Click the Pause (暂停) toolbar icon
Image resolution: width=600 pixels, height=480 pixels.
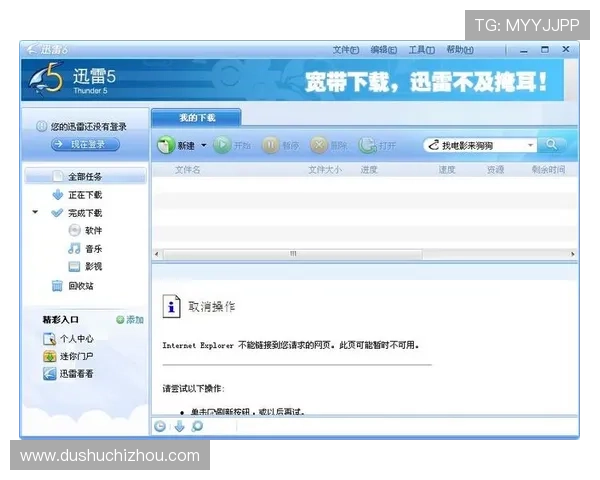pyautogui.click(x=271, y=145)
